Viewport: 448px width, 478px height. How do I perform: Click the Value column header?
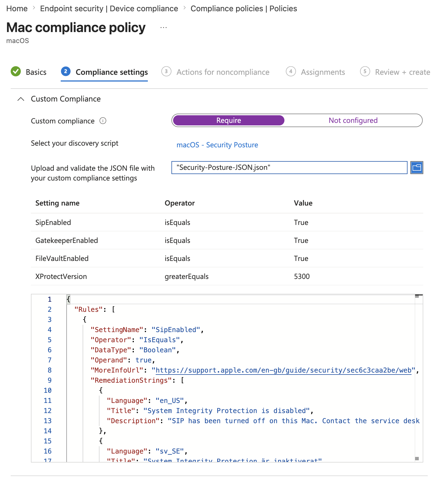[x=303, y=203]
